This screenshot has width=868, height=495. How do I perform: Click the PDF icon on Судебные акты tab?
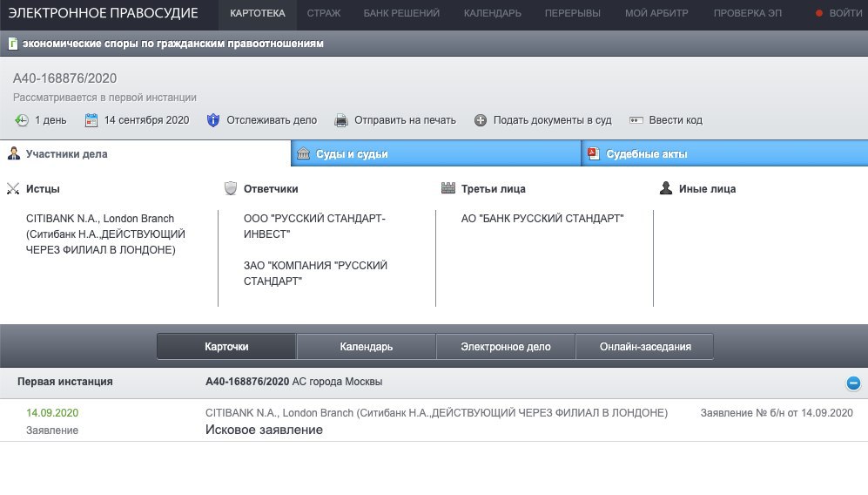(x=594, y=153)
